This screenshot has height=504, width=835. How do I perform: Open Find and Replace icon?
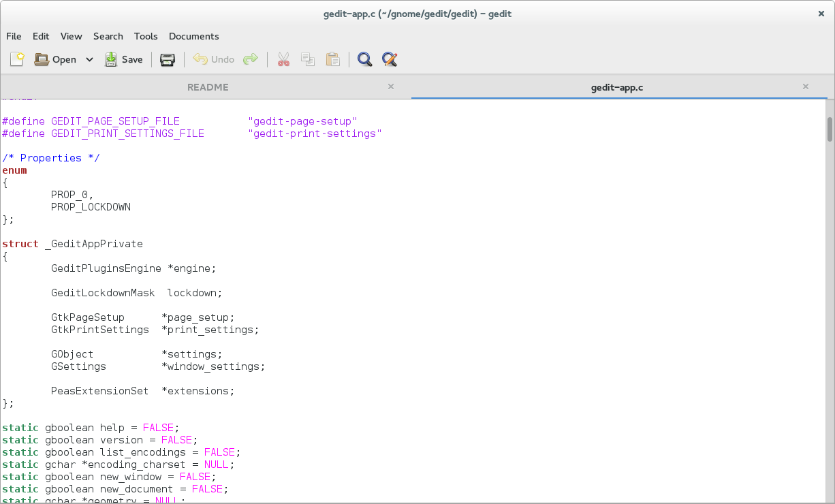coord(390,59)
